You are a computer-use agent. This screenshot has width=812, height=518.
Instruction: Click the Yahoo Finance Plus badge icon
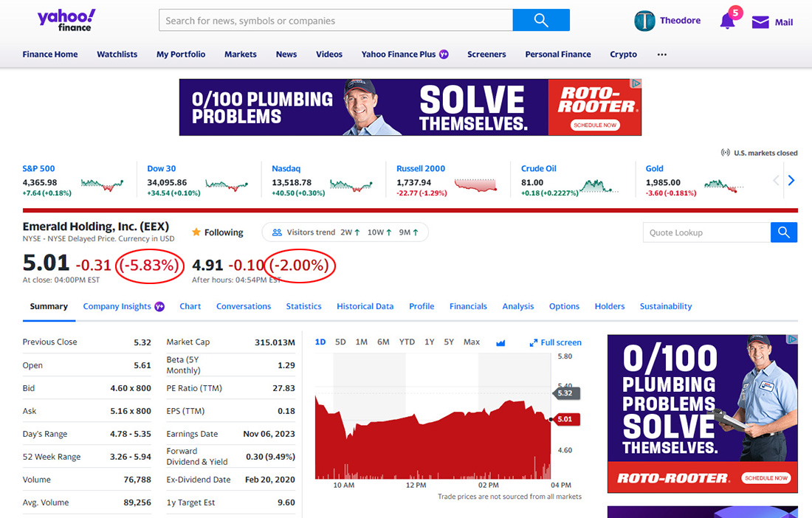point(444,55)
